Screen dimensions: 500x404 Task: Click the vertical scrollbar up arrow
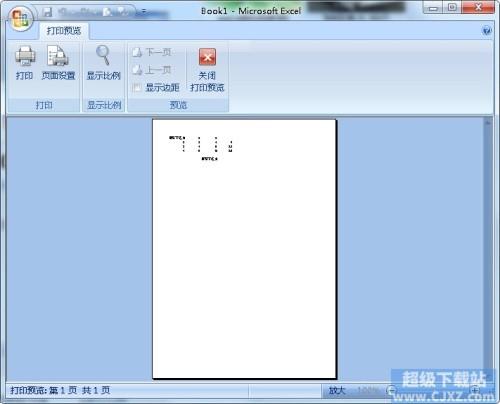[x=488, y=122]
